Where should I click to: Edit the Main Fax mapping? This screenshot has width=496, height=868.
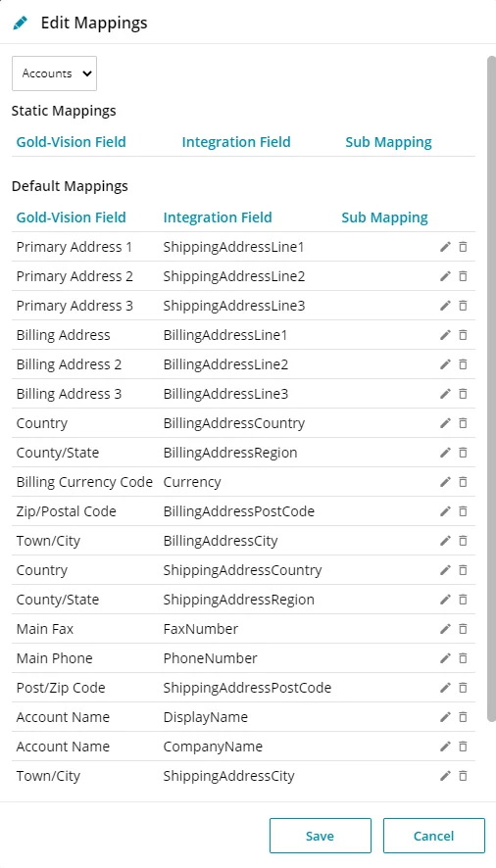coord(445,629)
